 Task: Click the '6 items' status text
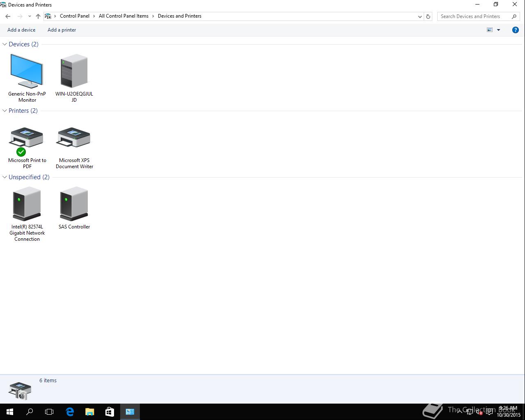48,381
